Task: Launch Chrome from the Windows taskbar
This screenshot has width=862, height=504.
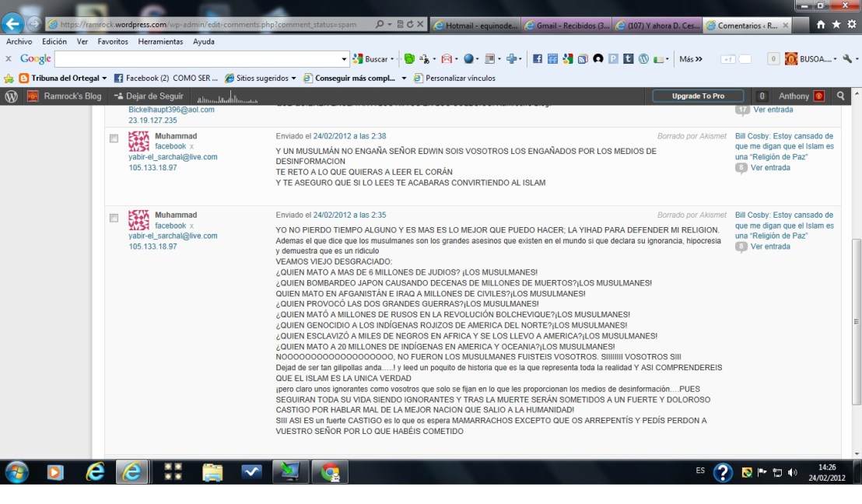Action: [x=330, y=472]
